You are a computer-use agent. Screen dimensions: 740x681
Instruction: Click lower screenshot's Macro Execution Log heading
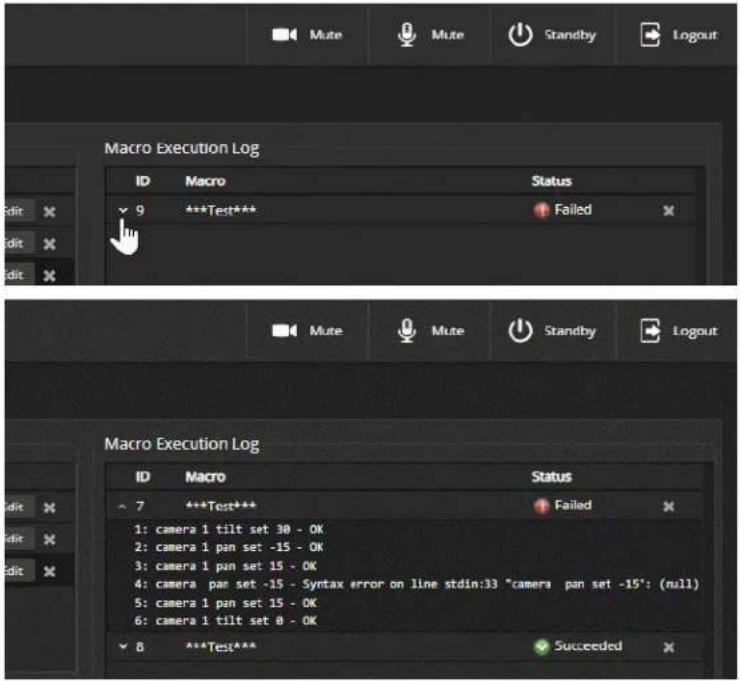click(182, 444)
